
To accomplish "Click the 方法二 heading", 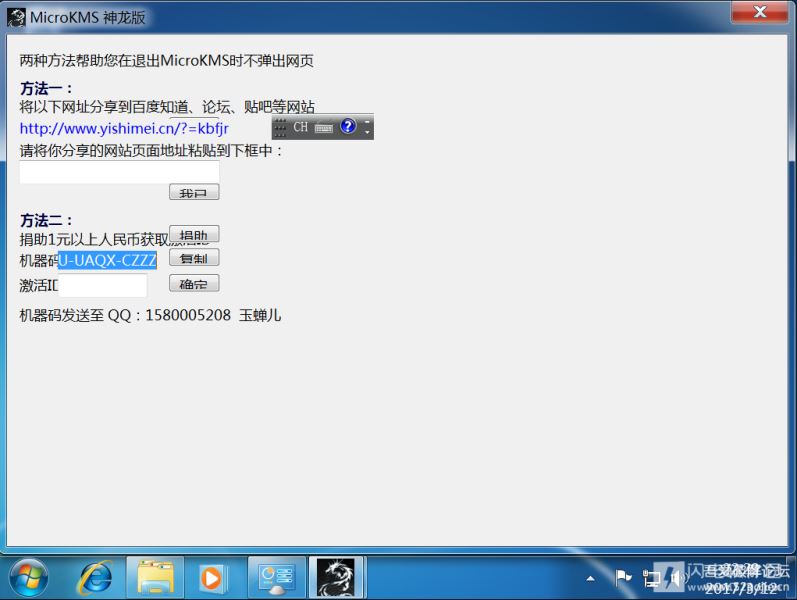I will click(x=46, y=221).
